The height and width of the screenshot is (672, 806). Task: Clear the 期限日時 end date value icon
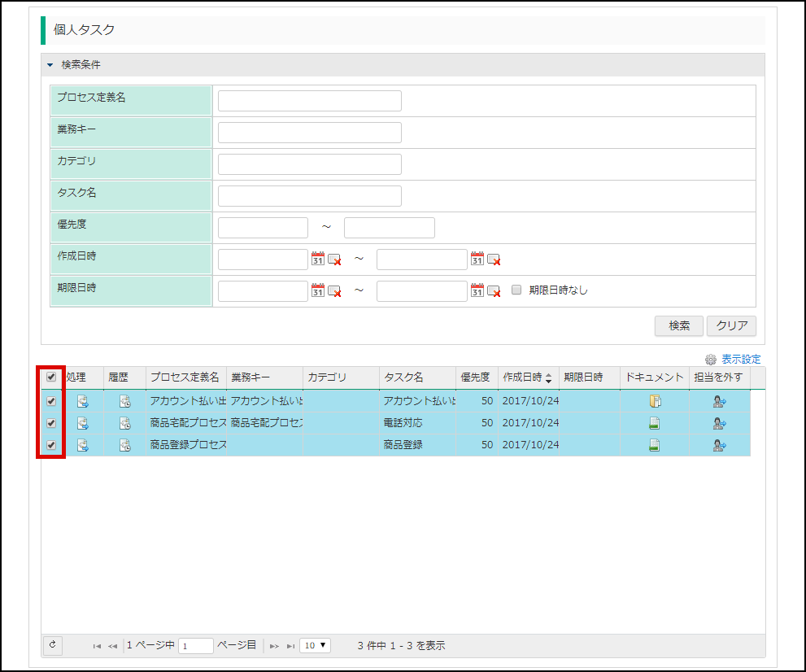click(494, 290)
